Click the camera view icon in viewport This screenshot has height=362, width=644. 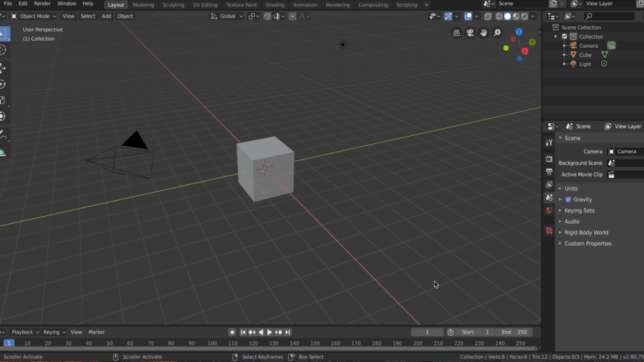click(470, 33)
